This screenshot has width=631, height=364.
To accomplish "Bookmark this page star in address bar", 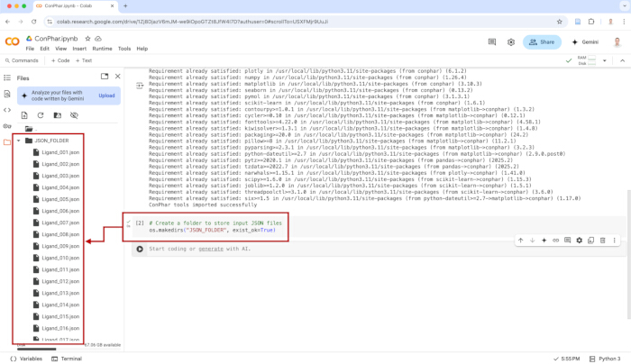I will tap(560, 22).
